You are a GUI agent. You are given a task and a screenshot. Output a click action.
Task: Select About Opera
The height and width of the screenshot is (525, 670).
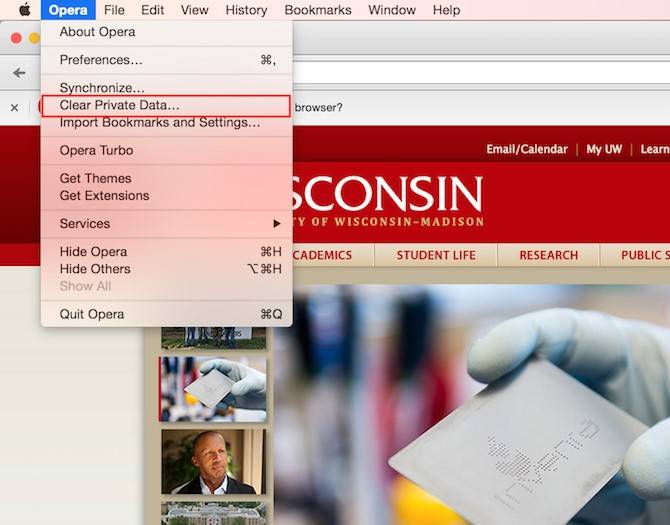(x=167, y=32)
